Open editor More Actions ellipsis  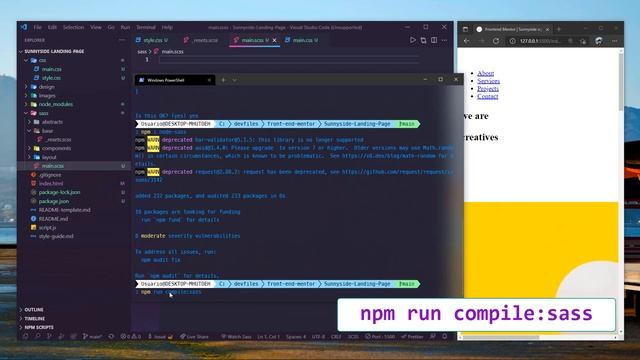(x=444, y=40)
